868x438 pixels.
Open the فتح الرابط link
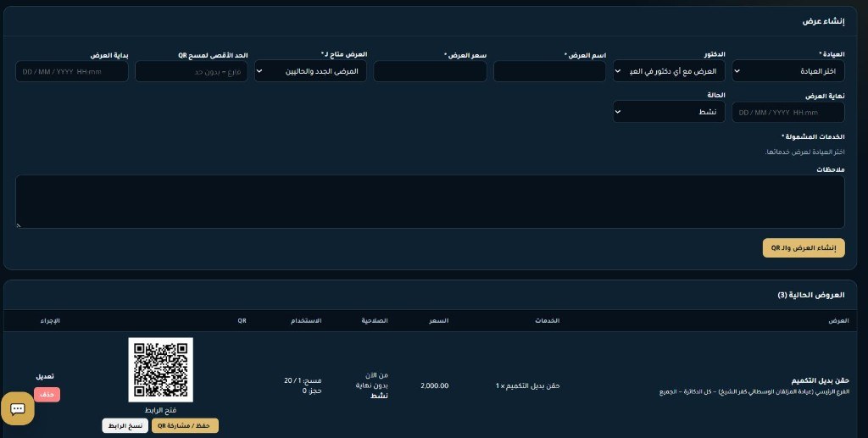pos(160,410)
